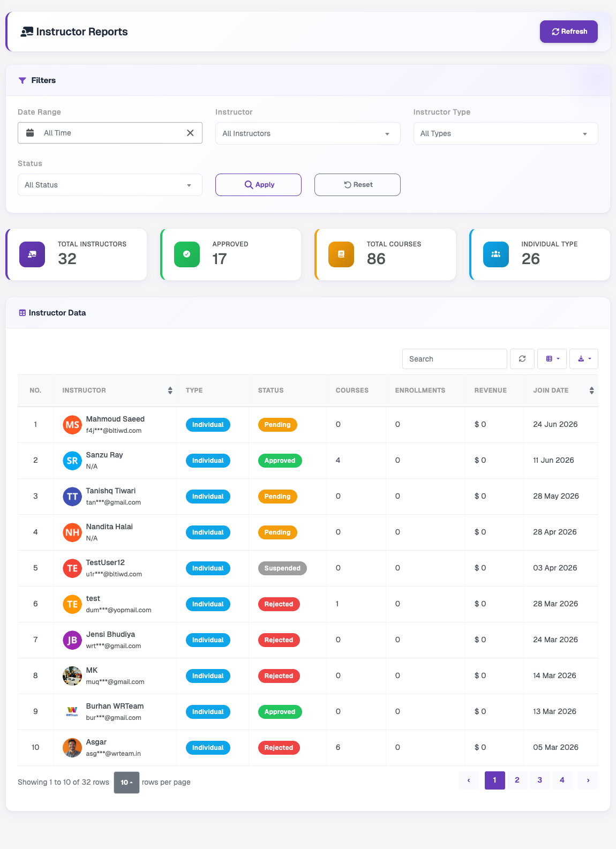The image size is (616, 849).
Task: Open the All Instructors dropdown
Action: click(x=307, y=133)
